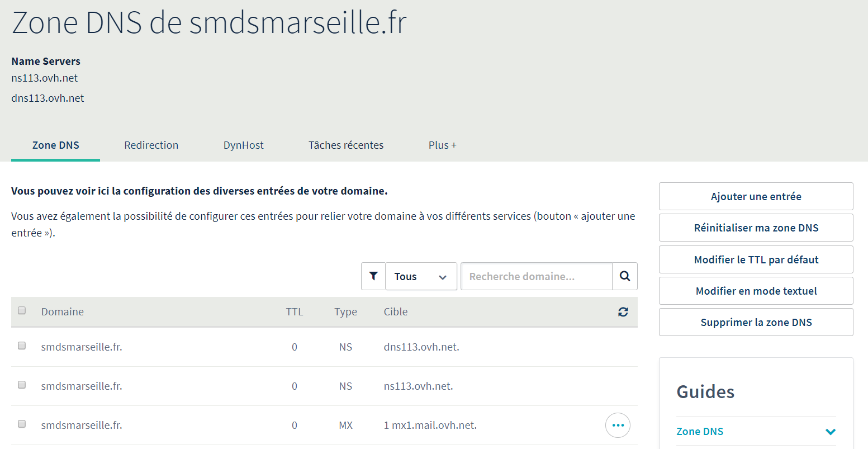Image resolution: width=868 pixels, height=449 pixels.
Task: Open the DynHost tab
Action: point(243,145)
